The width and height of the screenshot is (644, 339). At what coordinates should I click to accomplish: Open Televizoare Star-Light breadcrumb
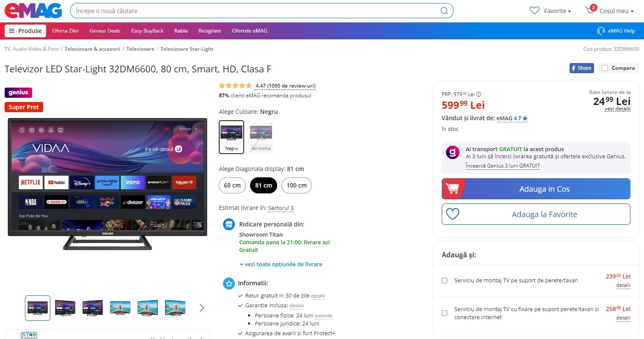click(187, 49)
